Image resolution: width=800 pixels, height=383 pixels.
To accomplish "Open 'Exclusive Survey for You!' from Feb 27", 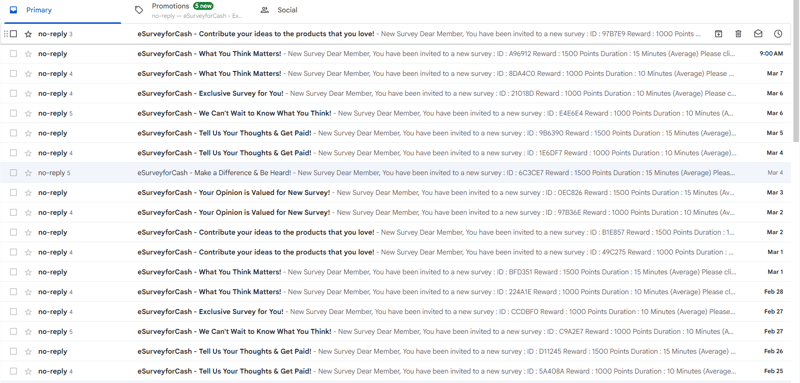I will click(395, 312).
